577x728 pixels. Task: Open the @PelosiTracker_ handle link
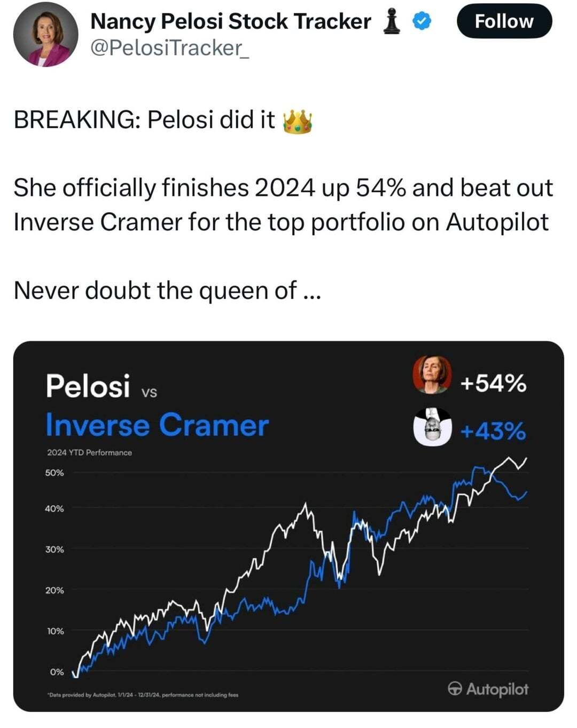169,48
